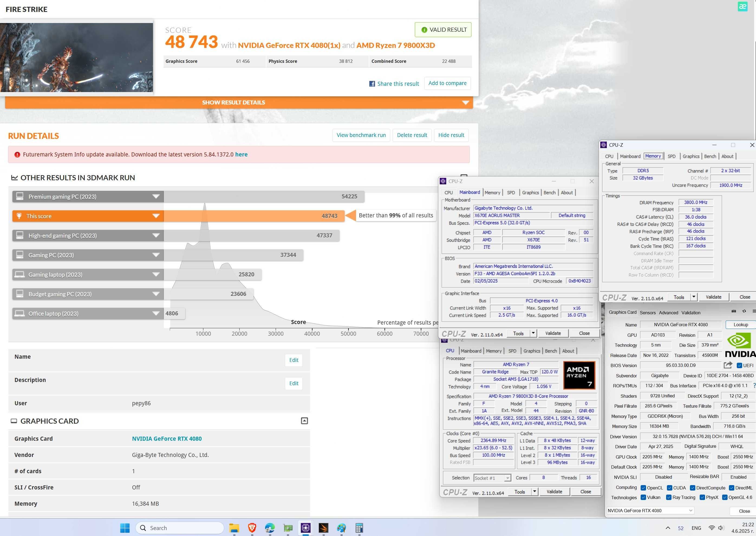The width and height of the screenshot is (756, 536).
Task: Expand High-end gaming PC (2023) row
Action: (x=156, y=235)
